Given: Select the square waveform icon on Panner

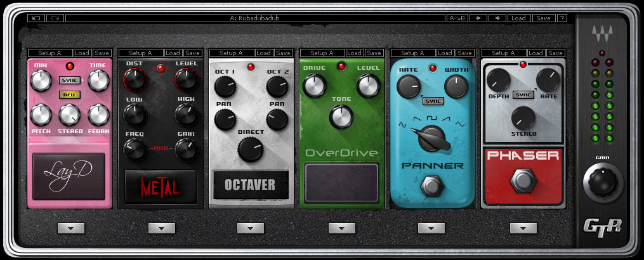Looking at the screenshot, I should pyautogui.click(x=431, y=118).
